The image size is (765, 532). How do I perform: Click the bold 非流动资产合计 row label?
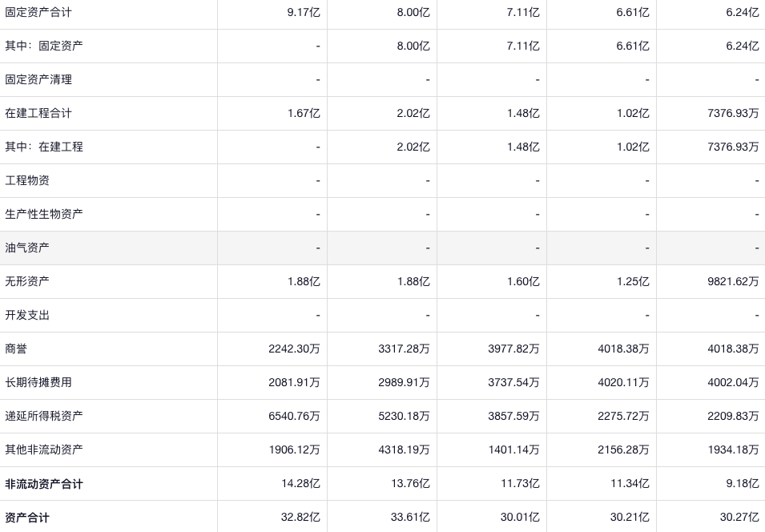44,484
